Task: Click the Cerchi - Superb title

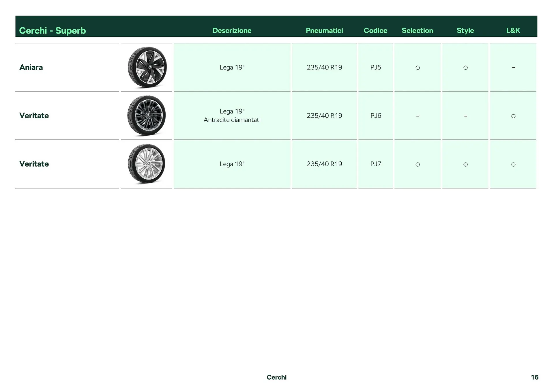Action: click(53, 30)
